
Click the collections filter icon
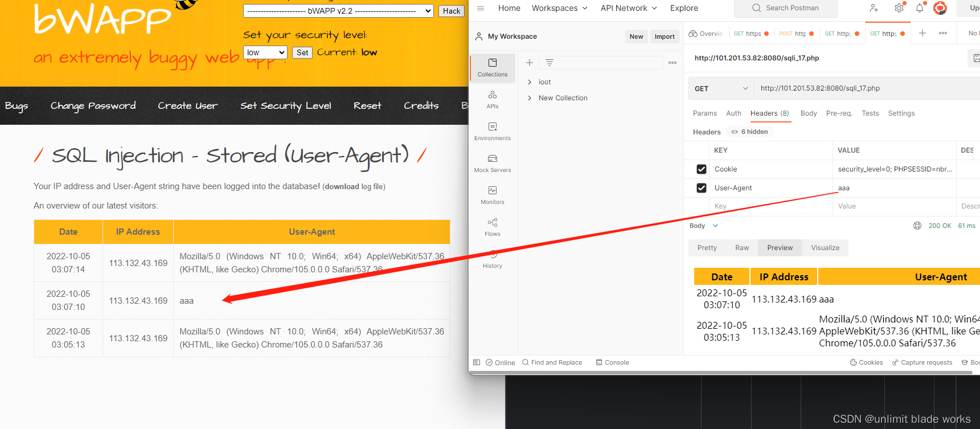(550, 63)
